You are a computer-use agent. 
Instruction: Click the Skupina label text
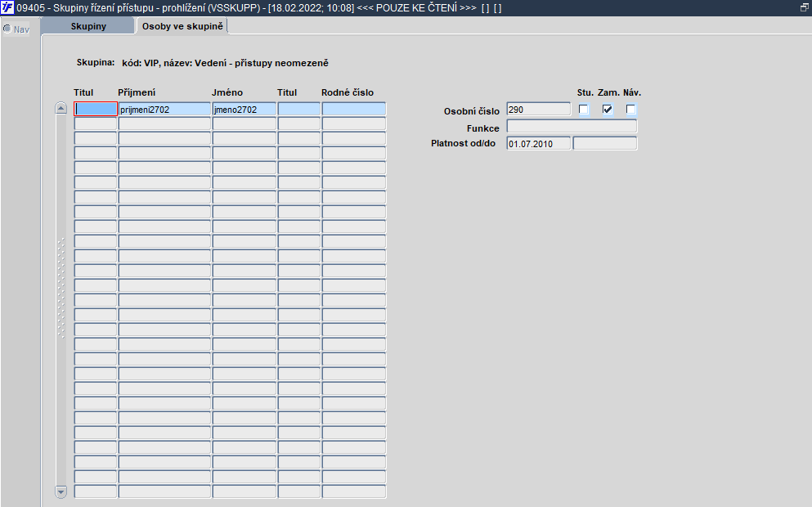[x=96, y=63]
